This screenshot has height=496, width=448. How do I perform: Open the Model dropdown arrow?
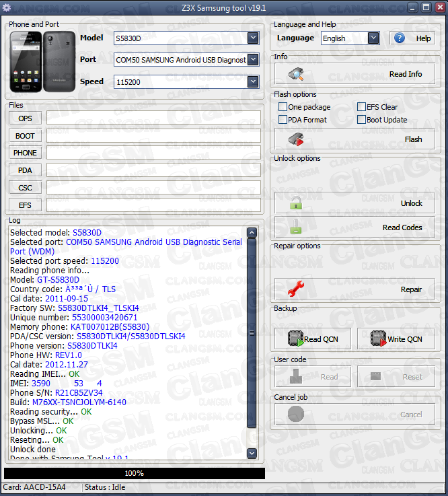[253, 38]
